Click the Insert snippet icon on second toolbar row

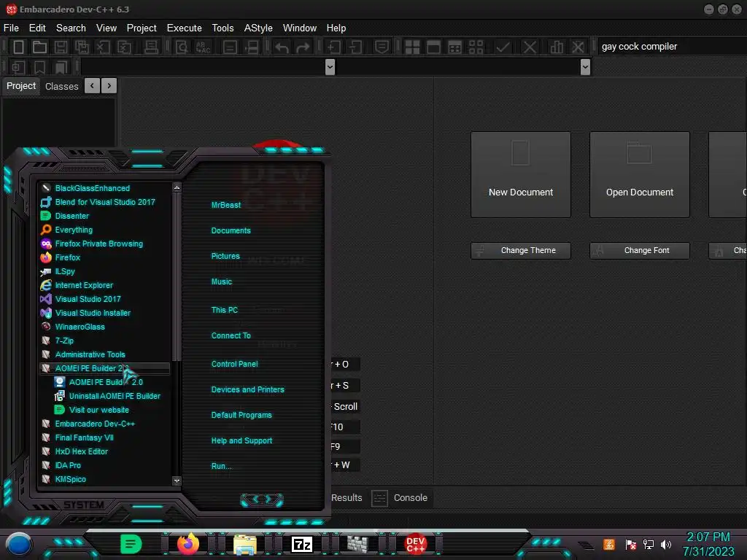pyautogui.click(x=18, y=67)
